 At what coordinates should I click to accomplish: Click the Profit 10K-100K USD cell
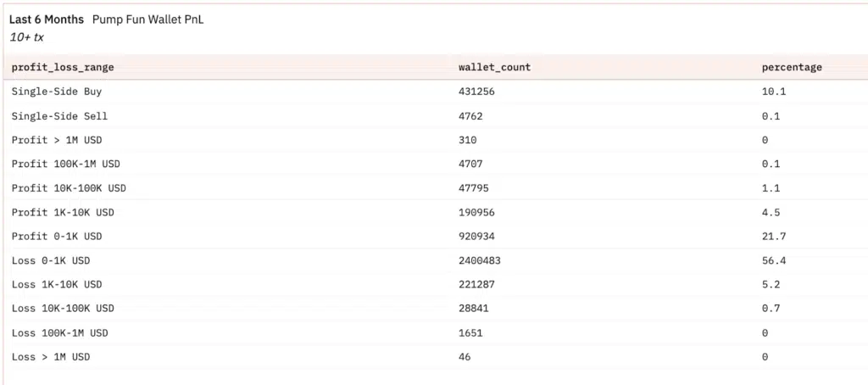(69, 188)
